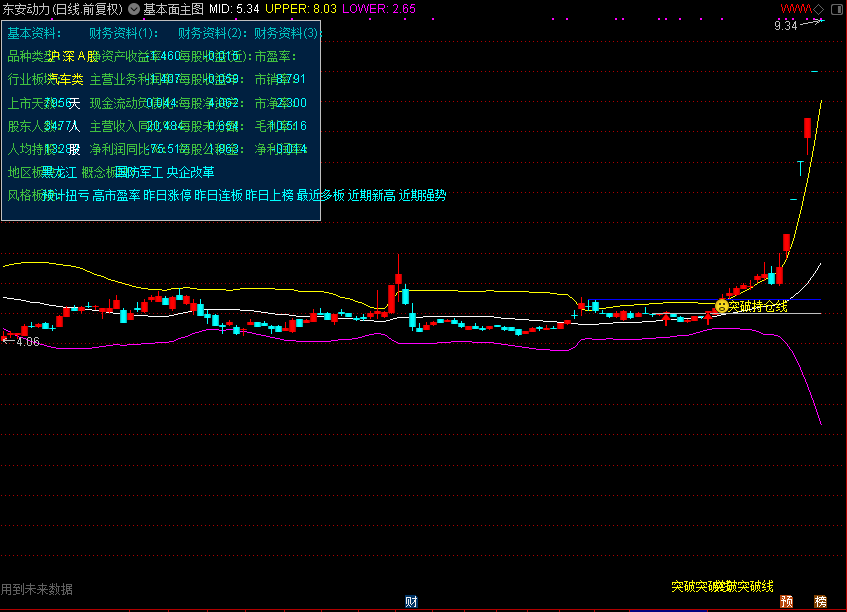847x612 pixels.
Task: Click the 财务资料(1): heading
Action: (124, 33)
